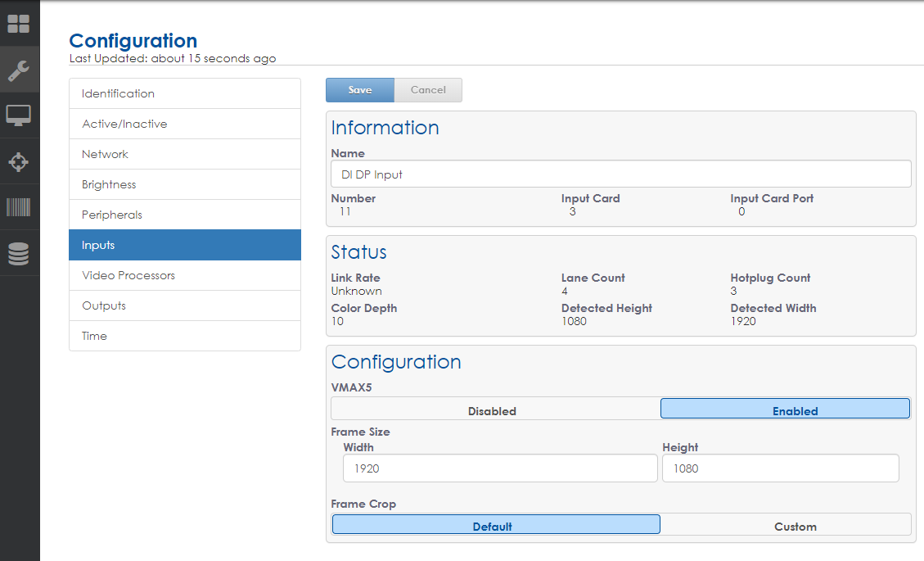This screenshot has width=924, height=561.
Task: Click the frame Height input box
Action: 780,468
